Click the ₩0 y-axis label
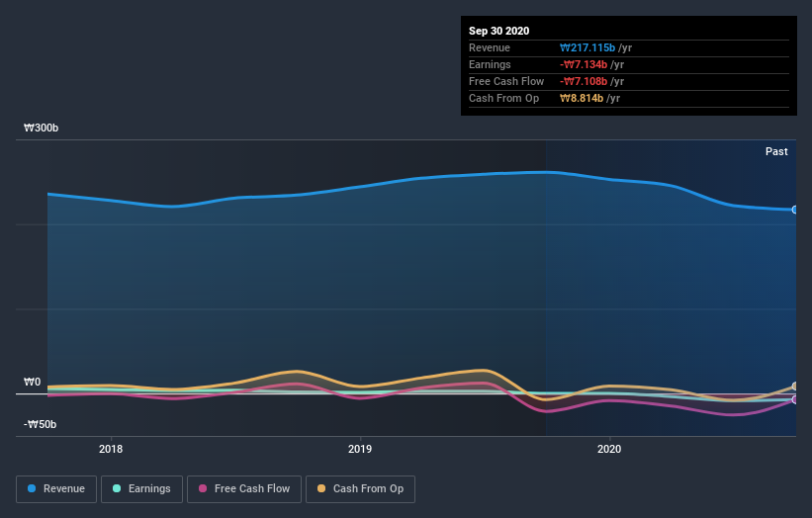 (32, 382)
